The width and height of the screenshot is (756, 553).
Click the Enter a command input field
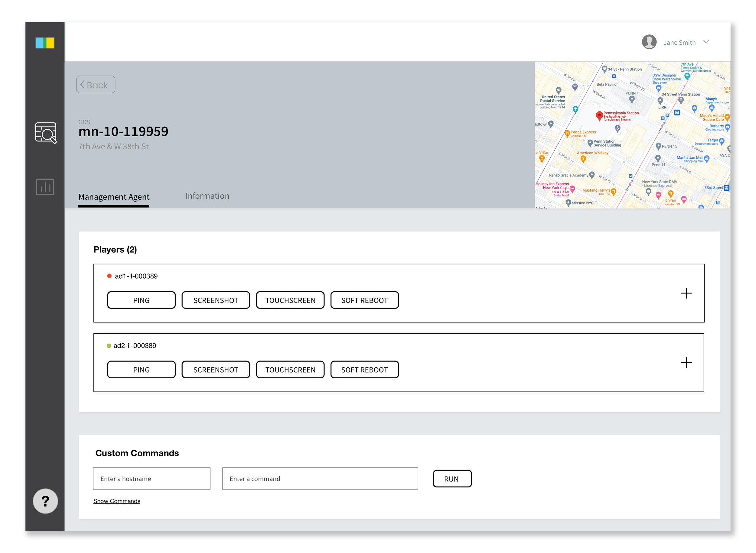[x=320, y=478]
